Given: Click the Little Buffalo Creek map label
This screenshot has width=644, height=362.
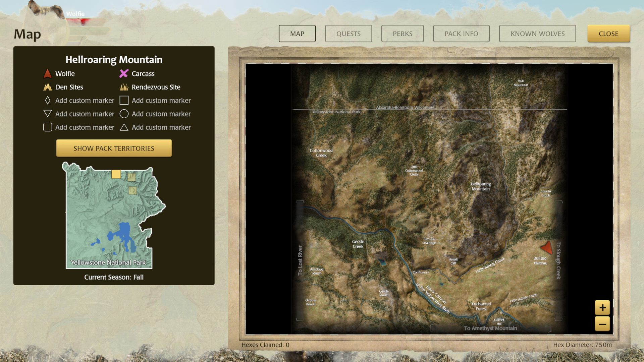Looking at the screenshot, I should pyautogui.click(x=523, y=298).
